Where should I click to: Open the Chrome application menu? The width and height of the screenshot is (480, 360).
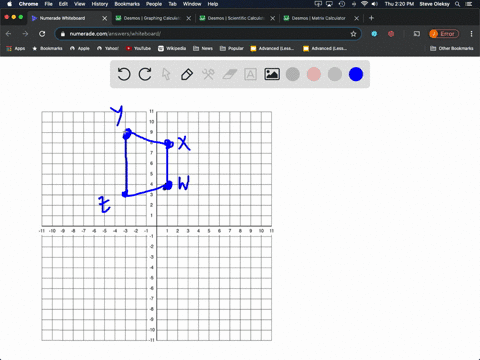(x=28, y=4)
